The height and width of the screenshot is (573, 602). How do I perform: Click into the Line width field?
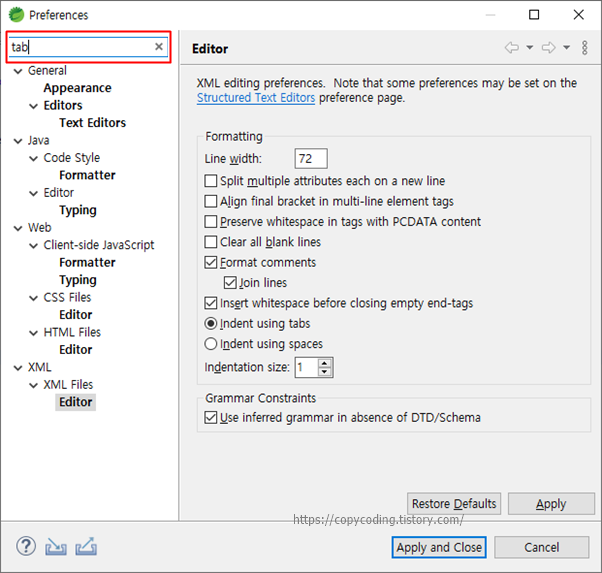tap(311, 159)
